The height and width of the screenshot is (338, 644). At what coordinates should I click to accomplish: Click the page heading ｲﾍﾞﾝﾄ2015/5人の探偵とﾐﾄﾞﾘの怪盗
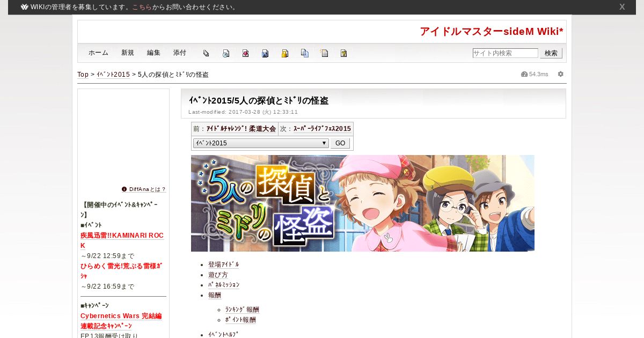coord(258,100)
